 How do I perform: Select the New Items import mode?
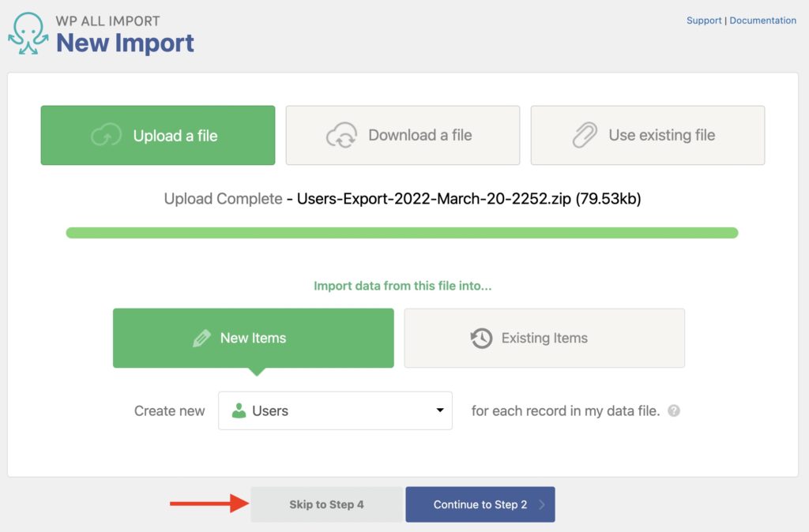(x=253, y=338)
